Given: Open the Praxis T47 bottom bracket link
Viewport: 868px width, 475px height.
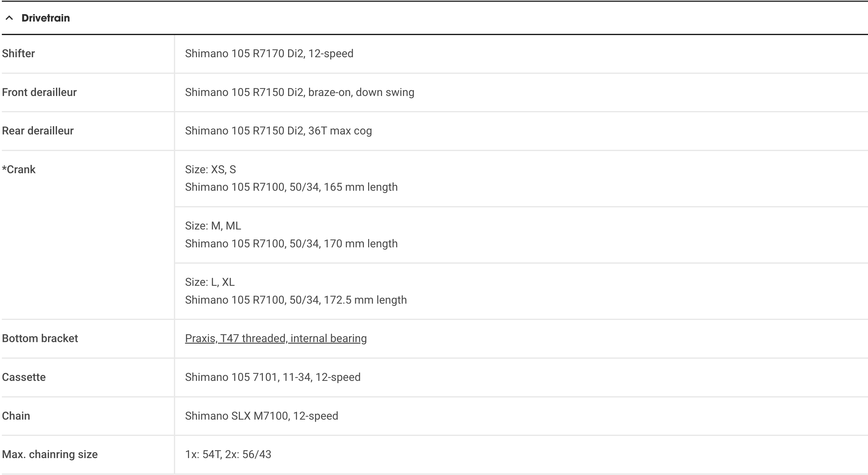Looking at the screenshot, I should coord(275,338).
